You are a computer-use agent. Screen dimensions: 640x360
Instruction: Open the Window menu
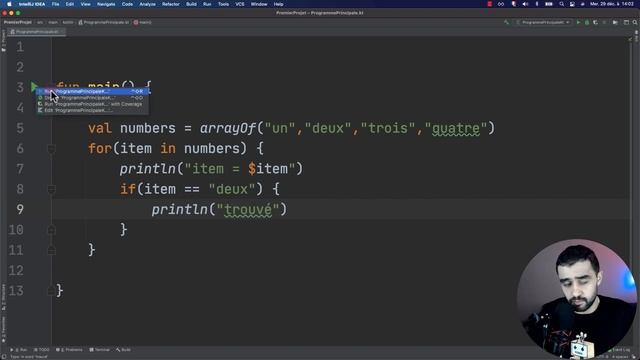[259, 4]
